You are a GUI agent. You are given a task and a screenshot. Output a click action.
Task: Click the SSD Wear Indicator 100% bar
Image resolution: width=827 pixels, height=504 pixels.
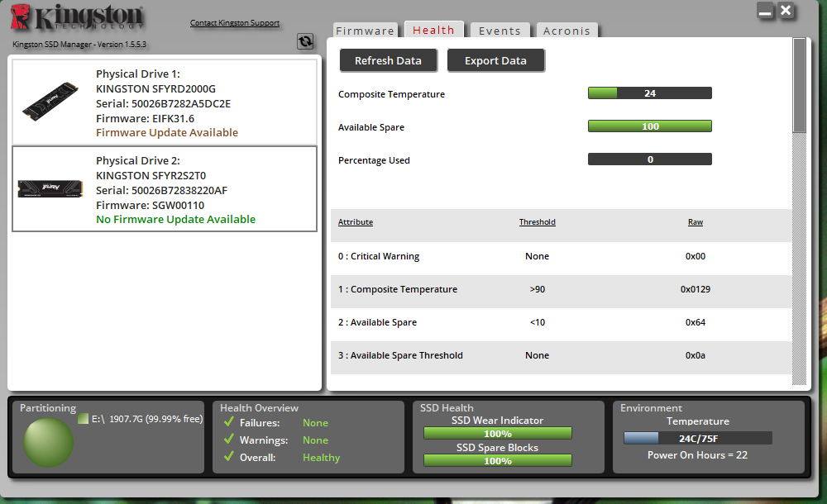pos(497,433)
